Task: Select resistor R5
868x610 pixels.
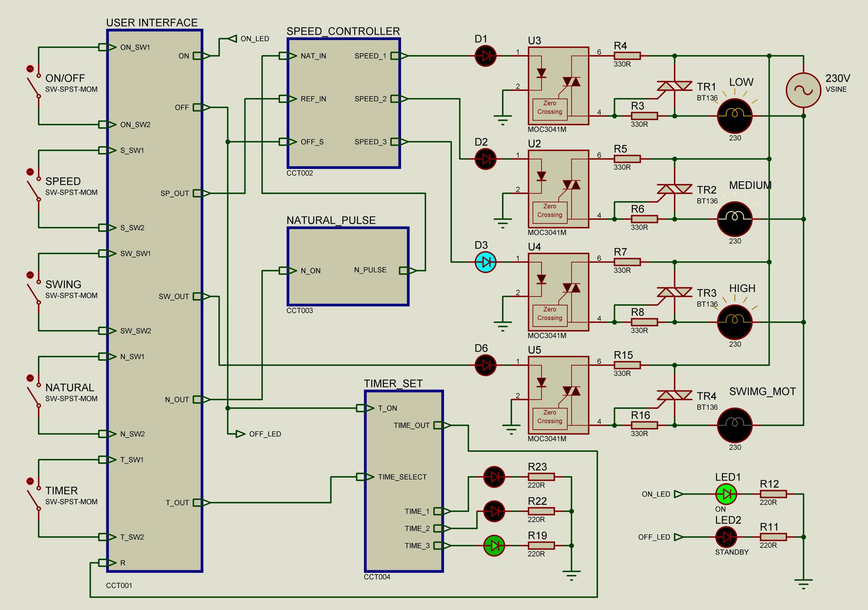Action: [x=627, y=159]
